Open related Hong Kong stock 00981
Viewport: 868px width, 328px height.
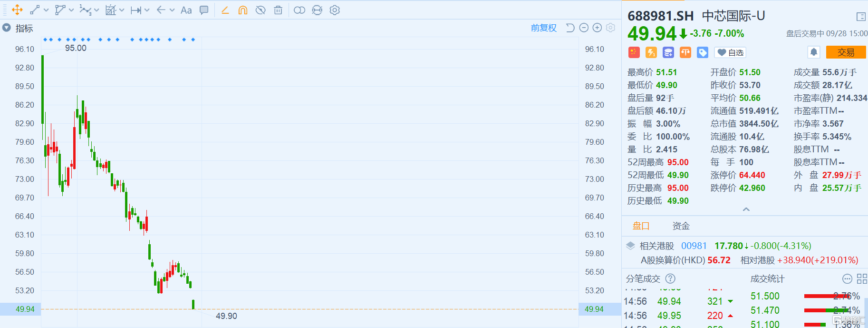694,246
